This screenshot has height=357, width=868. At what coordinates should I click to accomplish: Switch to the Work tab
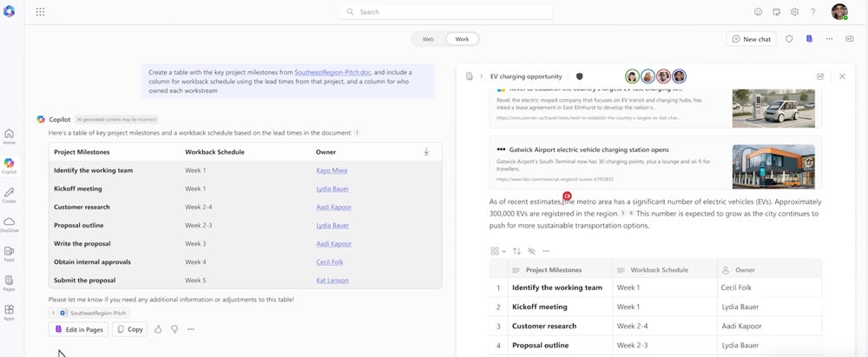462,39
